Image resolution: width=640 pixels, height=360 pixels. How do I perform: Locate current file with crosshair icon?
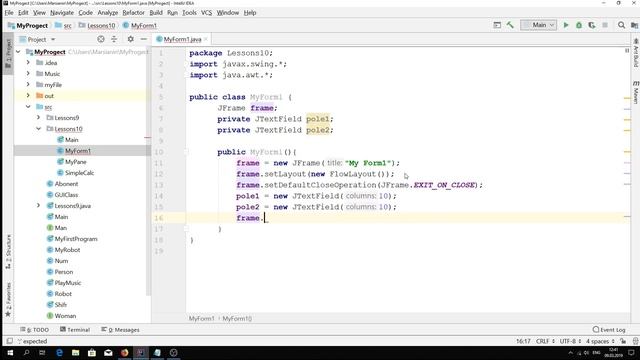pyautogui.click(x=101, y=39)
